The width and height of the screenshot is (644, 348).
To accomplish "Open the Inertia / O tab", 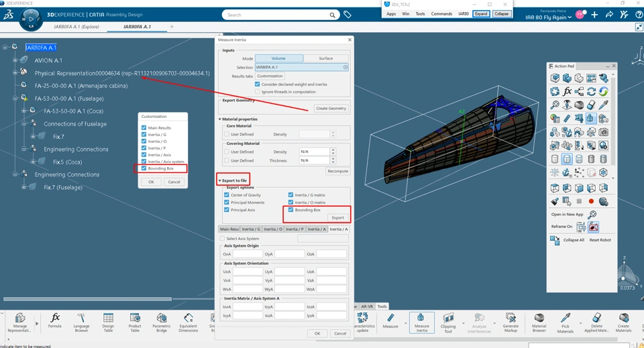I will (x=273, y=229).
